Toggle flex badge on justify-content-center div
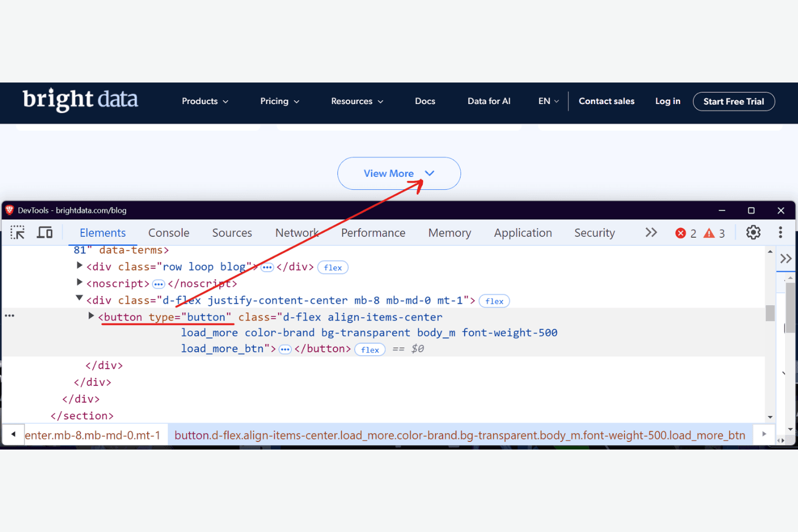798x532 pixels. click(x=494, y=301)
